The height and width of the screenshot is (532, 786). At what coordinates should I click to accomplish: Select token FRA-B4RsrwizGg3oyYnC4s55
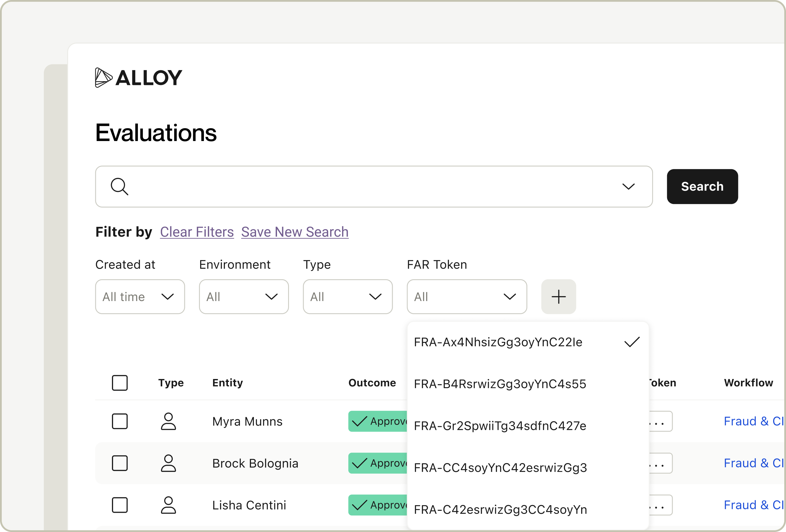528,384
